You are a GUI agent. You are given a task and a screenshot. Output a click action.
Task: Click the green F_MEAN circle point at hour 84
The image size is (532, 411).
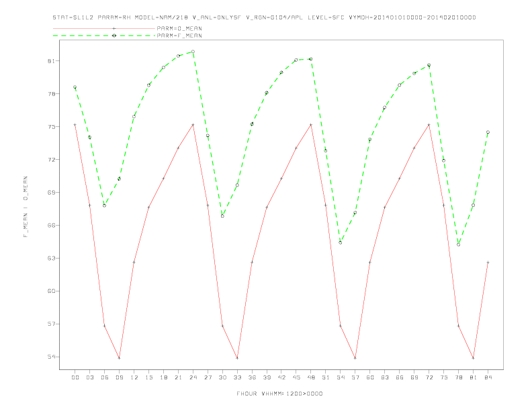488,132
